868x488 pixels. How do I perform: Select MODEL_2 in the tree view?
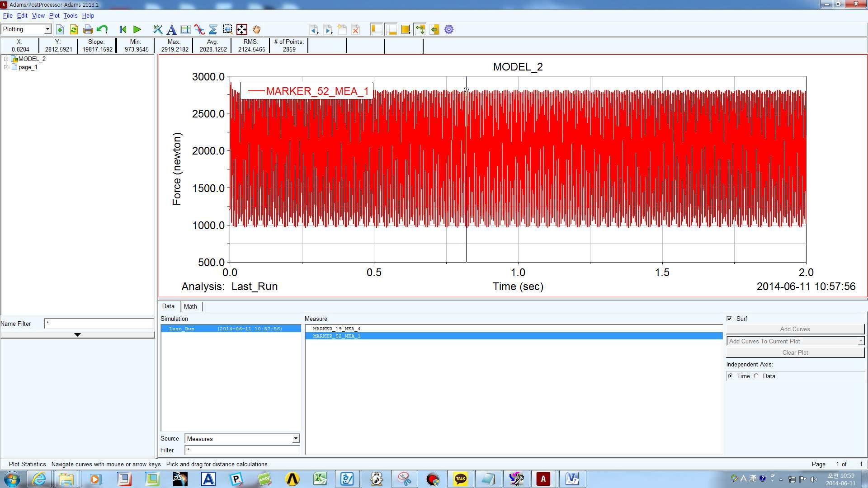[32, 59]
